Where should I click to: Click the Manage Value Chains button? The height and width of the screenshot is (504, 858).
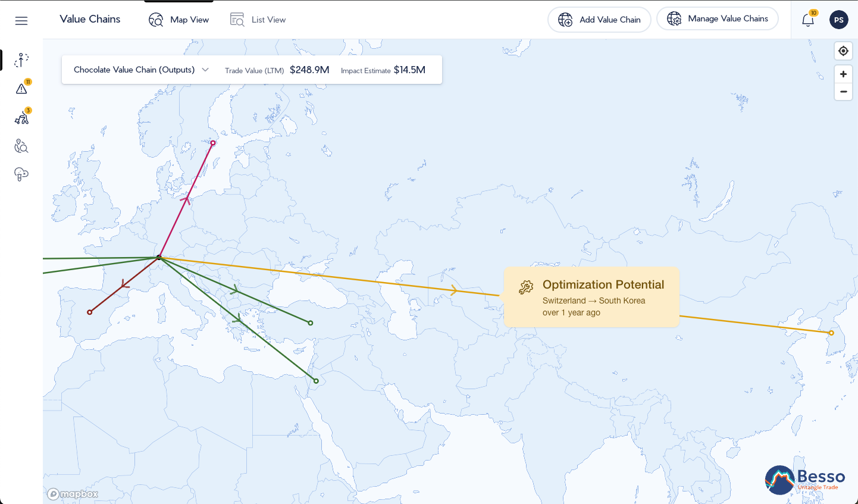click(718, 18)
